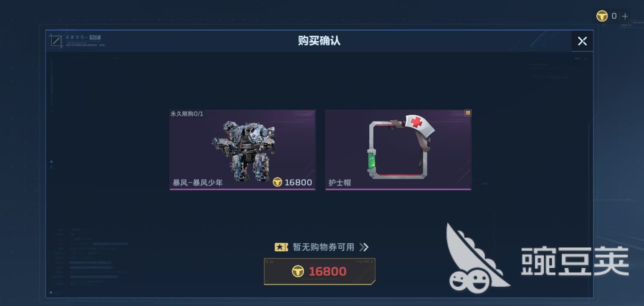Select the 暴风-暴风少年 mech item card
Screen dimensions: 644x306
[x=242, y=150]
